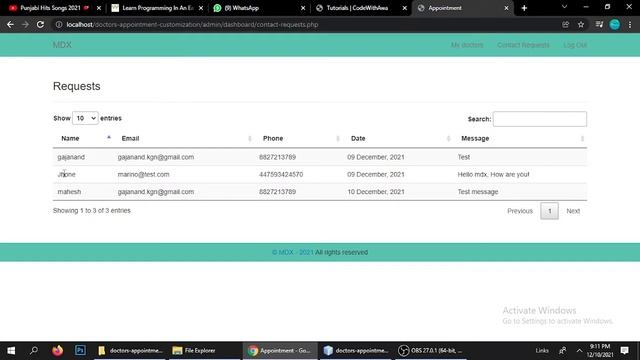Click 'Showing 1 to 3 of 3 entries'
This screenshot has width=640, height=360.
[x=91, y=211]
